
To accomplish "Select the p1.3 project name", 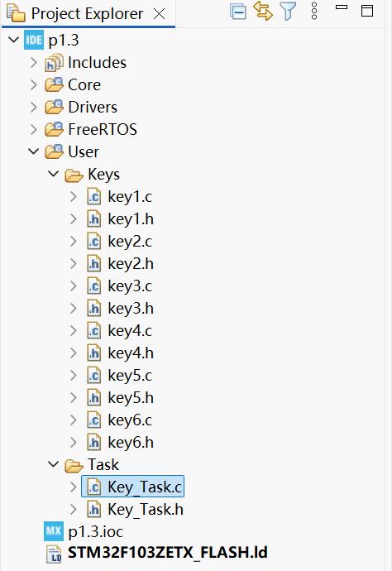I will pyautogui.click(x=64, y=40).
